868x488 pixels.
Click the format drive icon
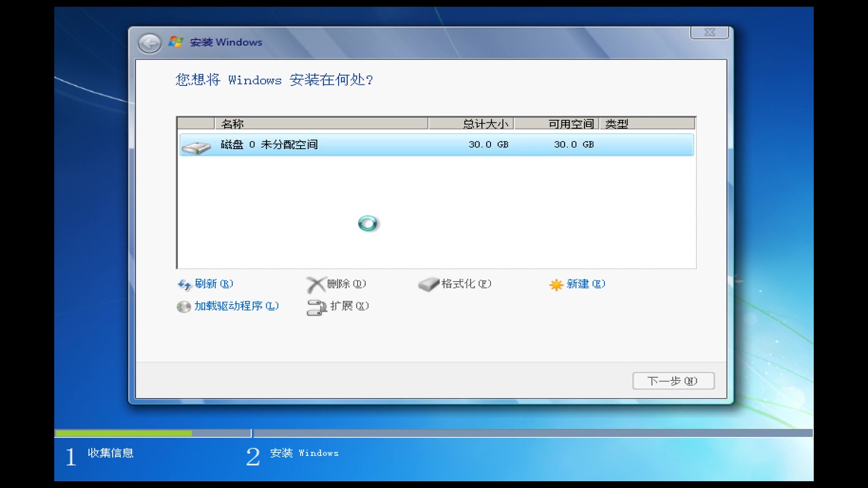click(x=429, y=284)
